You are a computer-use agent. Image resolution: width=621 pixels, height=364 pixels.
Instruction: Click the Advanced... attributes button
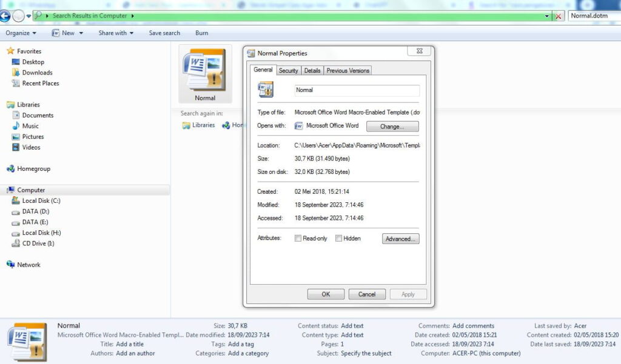pos(400,239)
